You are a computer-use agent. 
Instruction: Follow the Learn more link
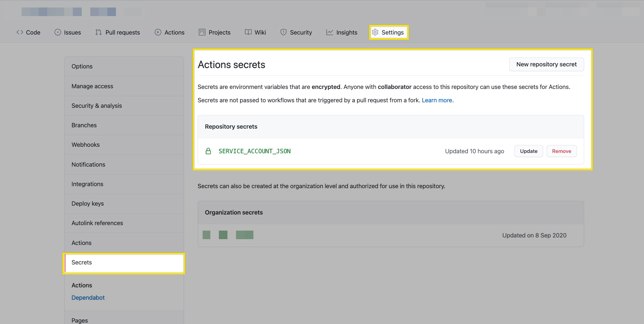(x=437, y=100)
